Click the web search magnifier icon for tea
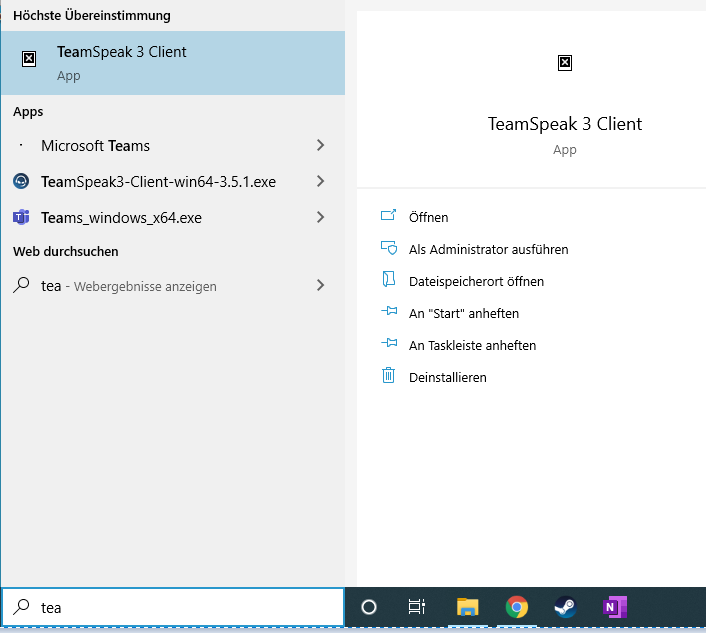 point(21,285)
